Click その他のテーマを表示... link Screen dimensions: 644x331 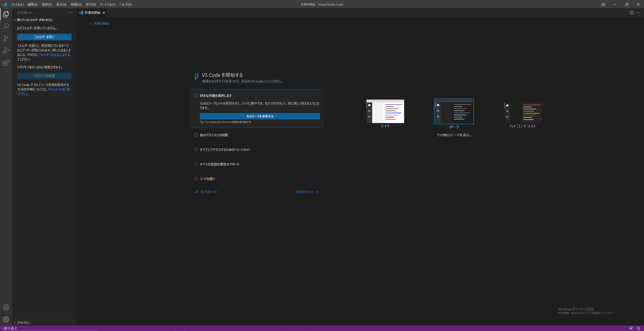point(454,135)
